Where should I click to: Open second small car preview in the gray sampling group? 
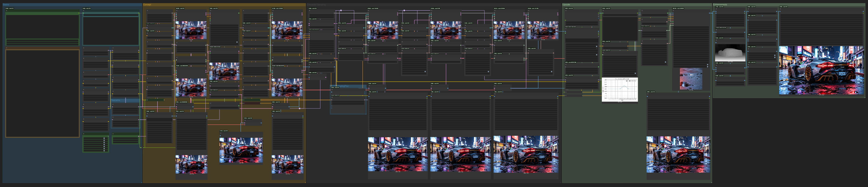tap(446, 30)
